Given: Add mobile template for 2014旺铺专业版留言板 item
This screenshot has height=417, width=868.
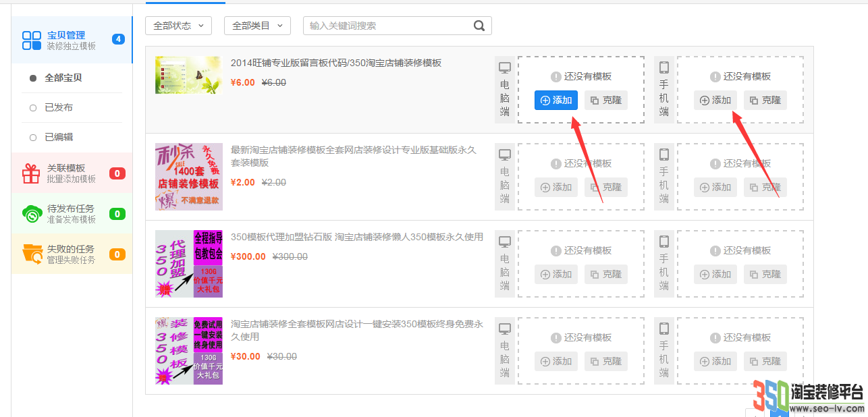Looking at the screenshot, I should click(x=715, y=100).
